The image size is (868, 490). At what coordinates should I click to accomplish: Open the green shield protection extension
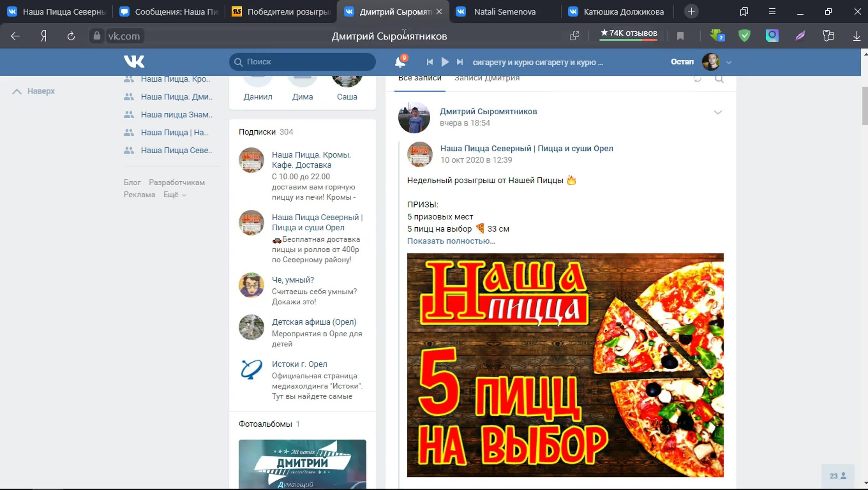pyautogui.click(x=744, y=36)
